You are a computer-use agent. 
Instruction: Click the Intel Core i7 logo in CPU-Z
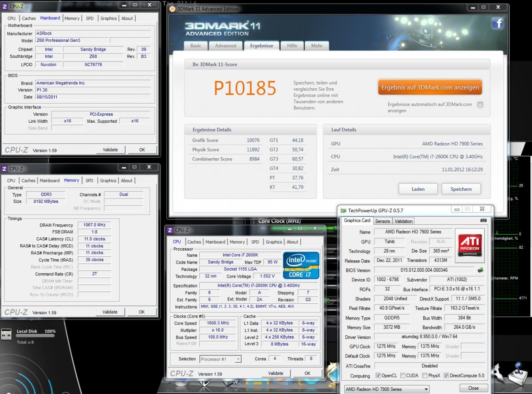pyautogui.click(x=301, y=266)
